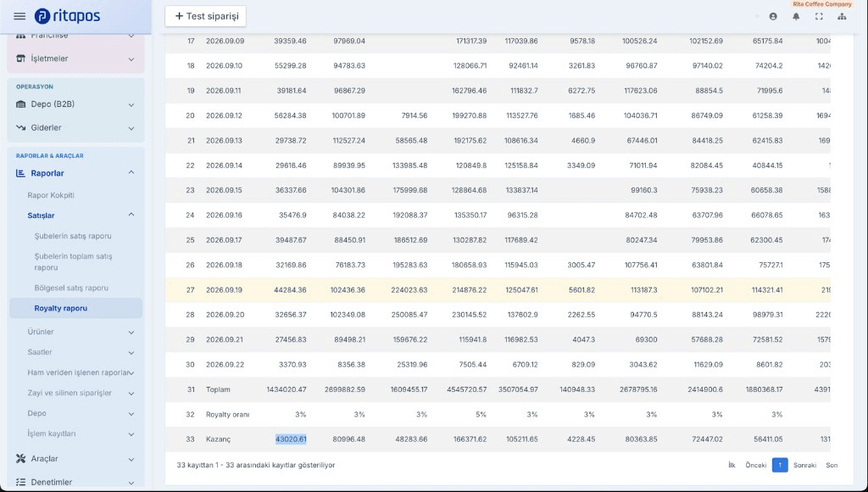Image resolution: width=868 pixels, height=492 pixels.
Task: Click the ritapos logo
Action: click(67, 16)
